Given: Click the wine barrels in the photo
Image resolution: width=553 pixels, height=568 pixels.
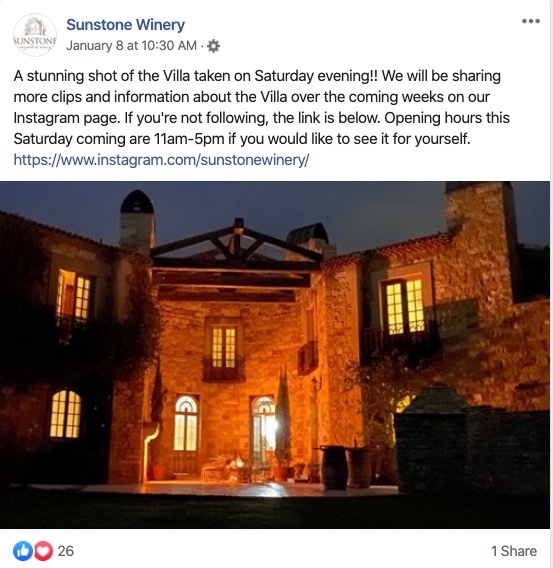Looking at the screenshot, I should tap(345, 468).
